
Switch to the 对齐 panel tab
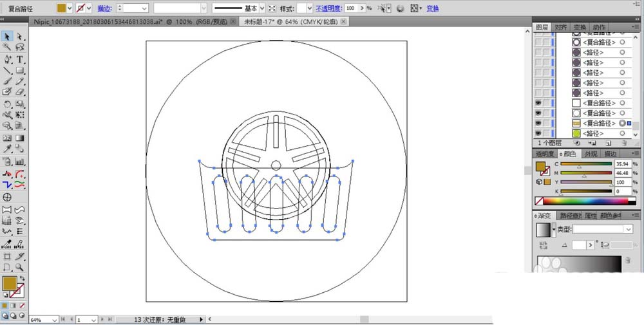(x=561, y=28)
